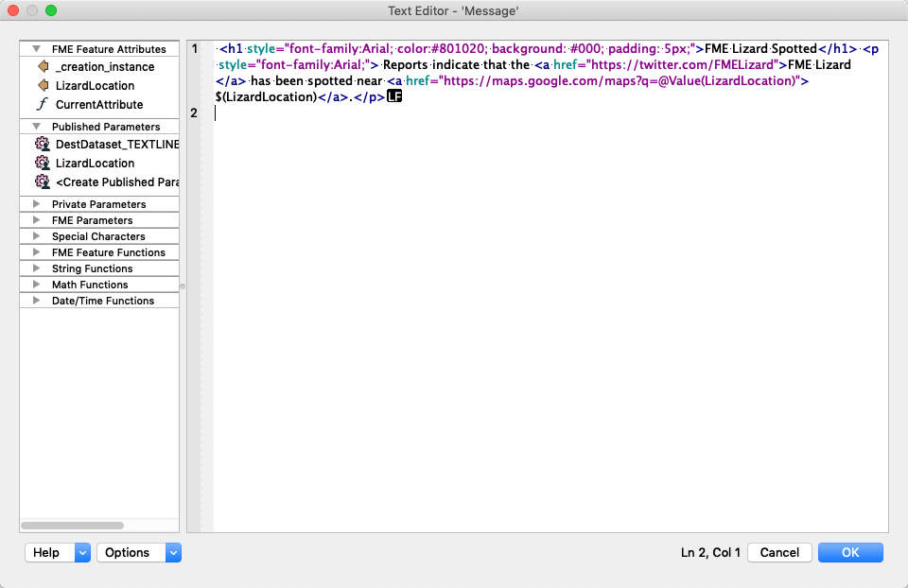The height and width of the screenshot is (588, 908).
Task: Click the FME Parameters label
Action: [92, 220]
